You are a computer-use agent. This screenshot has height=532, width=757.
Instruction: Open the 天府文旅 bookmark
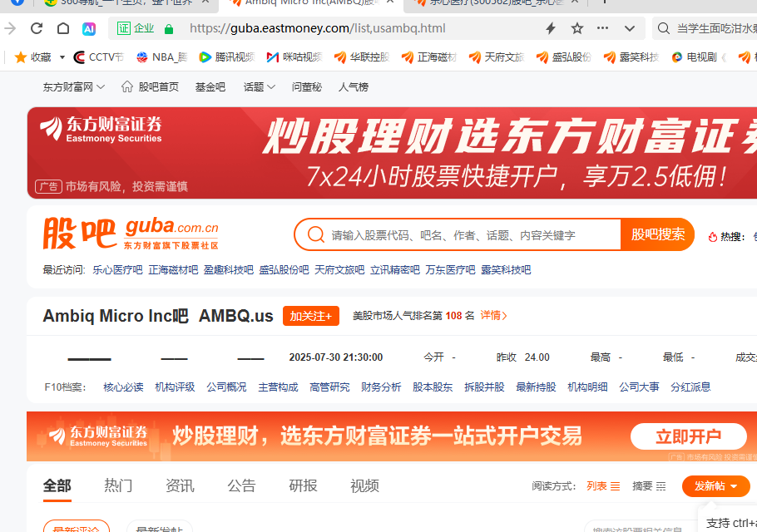497,57
